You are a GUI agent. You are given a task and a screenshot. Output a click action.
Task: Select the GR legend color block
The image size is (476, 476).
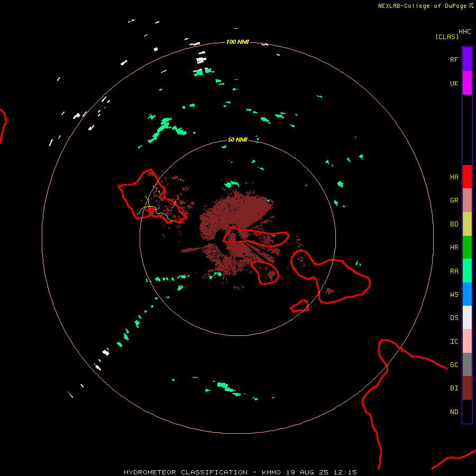[467, 200]
